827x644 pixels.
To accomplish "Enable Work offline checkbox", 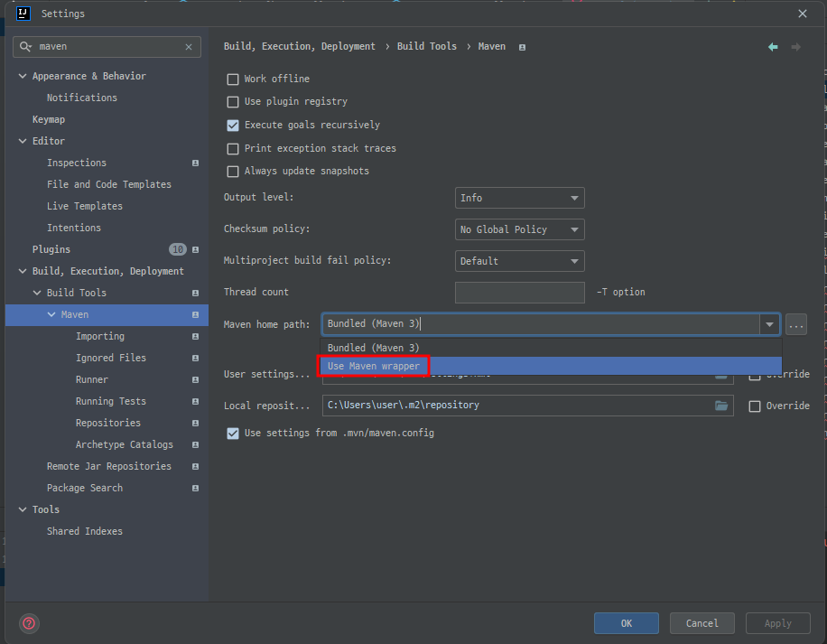I will (x=233, y=79).
